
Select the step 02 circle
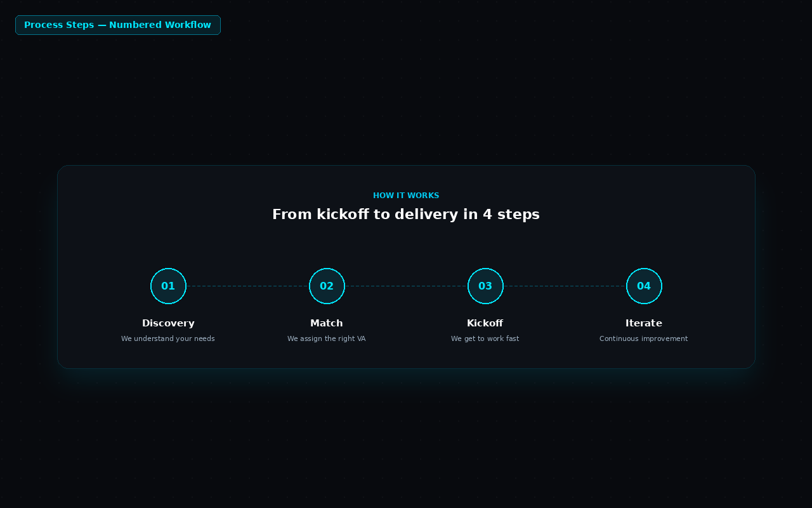click(327, 286)
